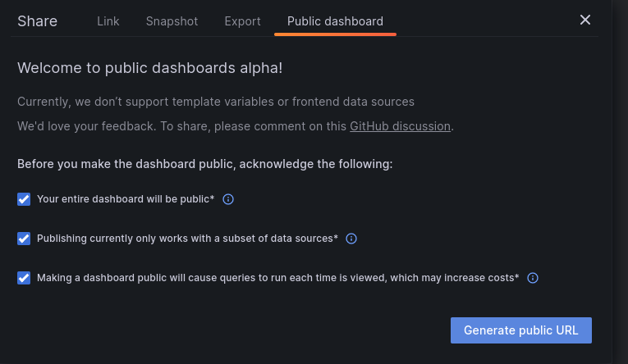Click 'Before you make the dashboard public' heading
The width and height of the screenshot is (628, 364).
(x=205, y=164)
